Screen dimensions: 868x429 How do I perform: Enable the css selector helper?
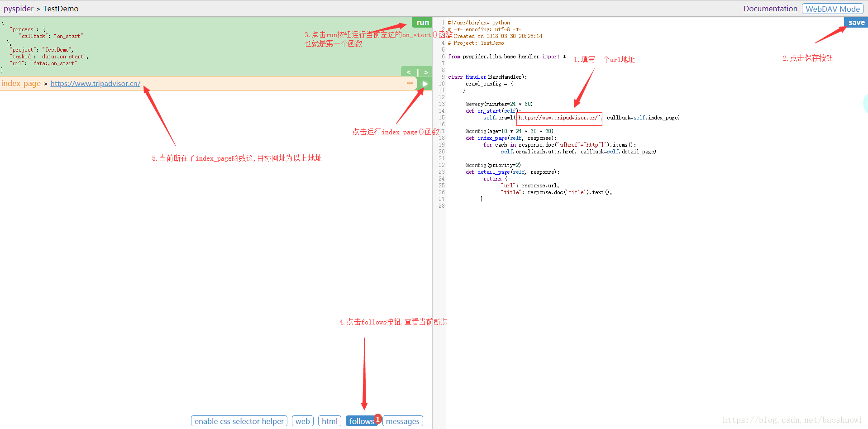click(x=239, y=421)
